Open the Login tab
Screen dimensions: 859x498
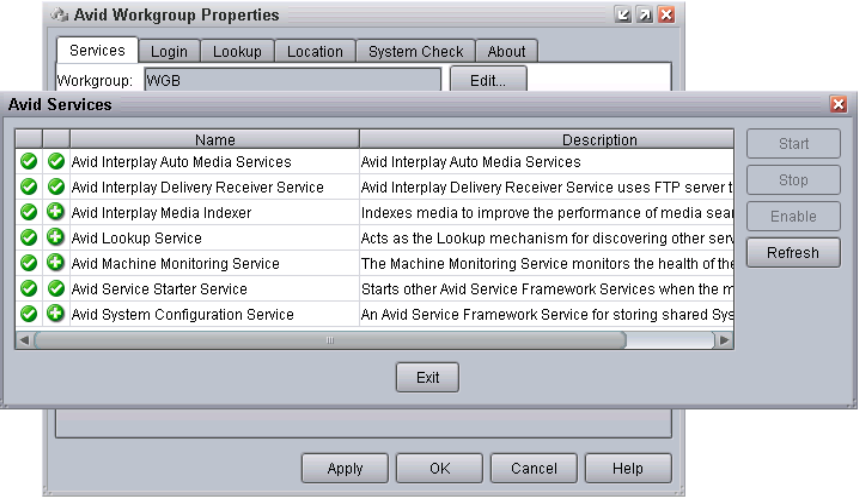(x=169, y=51)
